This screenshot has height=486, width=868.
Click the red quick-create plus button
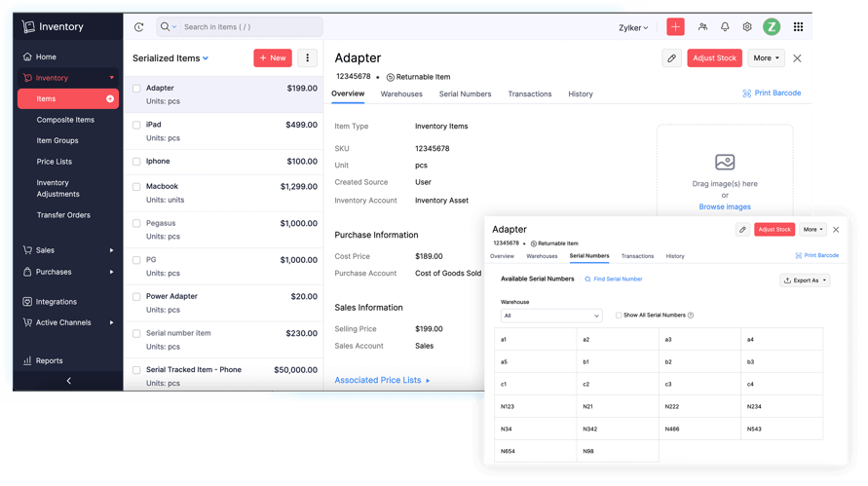[x=675, y=26]
